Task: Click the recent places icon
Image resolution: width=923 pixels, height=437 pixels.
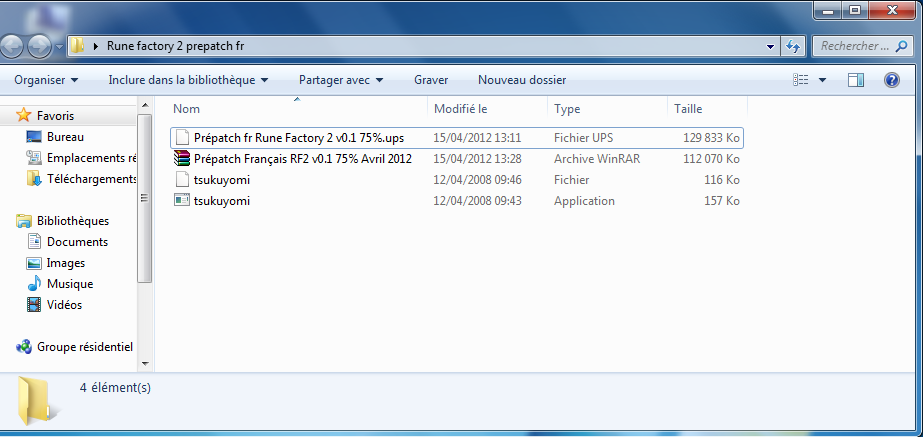Action: (x=34, y=158)
